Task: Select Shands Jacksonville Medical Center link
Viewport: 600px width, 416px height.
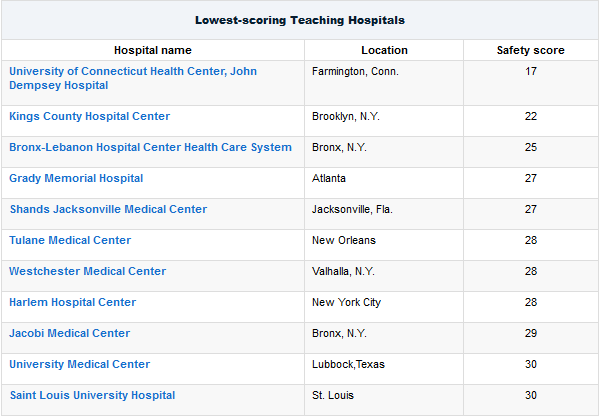Action: click(108, 209)
